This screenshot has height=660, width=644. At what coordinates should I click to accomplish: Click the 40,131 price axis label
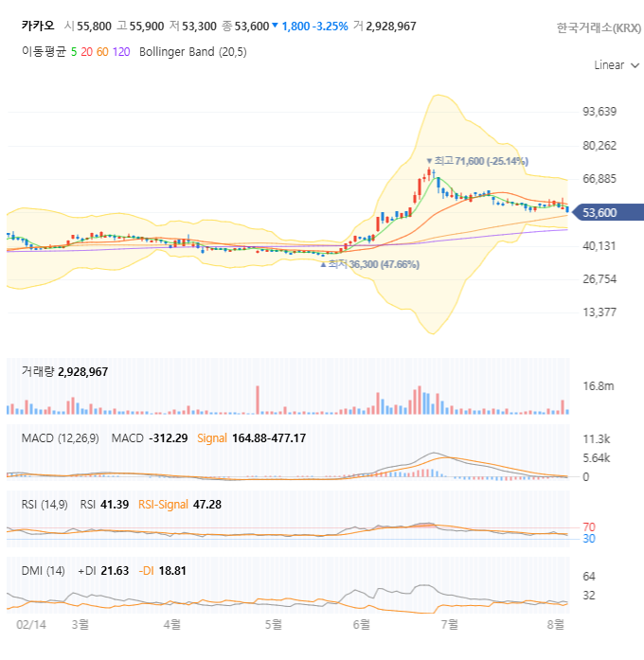coord(599,246)
